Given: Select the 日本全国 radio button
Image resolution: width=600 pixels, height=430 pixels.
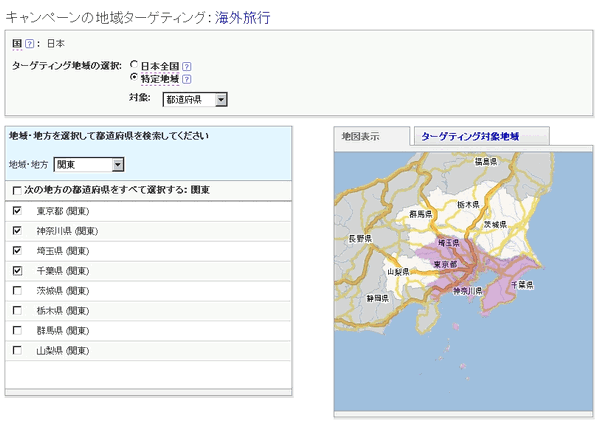Looking at the screenshot, I should pos(134,64).
